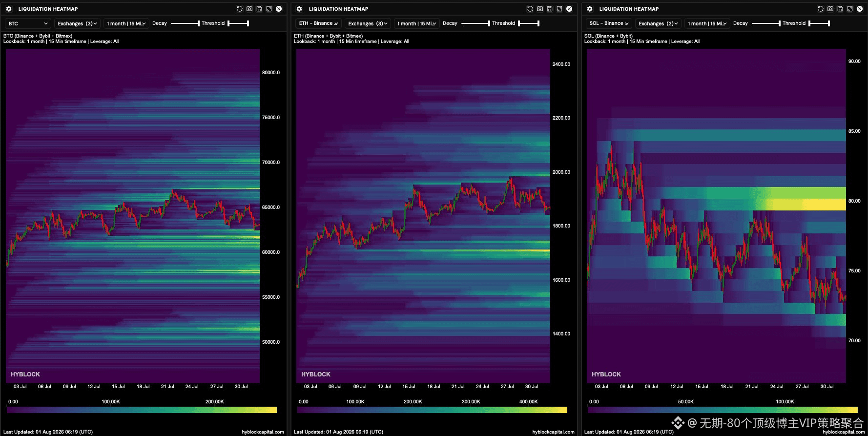The height and width of the screenshot is (436, 868).
Task: Click the 75.00 price label on SOL chart
Action: 854,271
